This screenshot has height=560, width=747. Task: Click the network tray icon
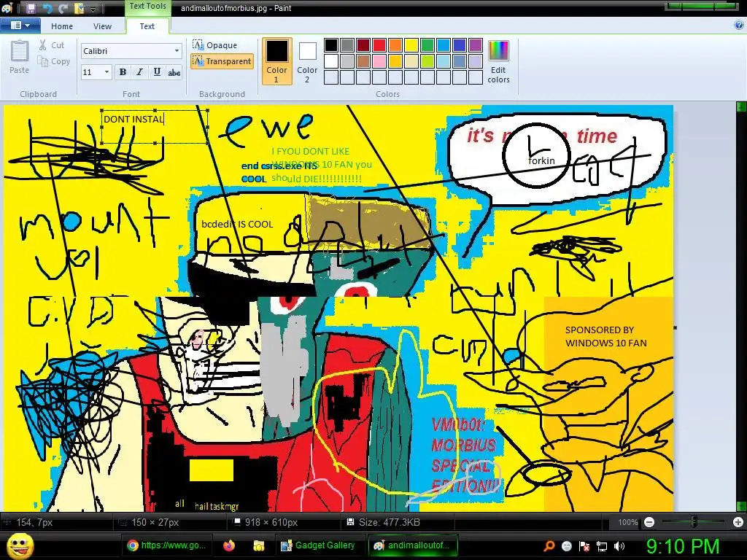point(602,546)
